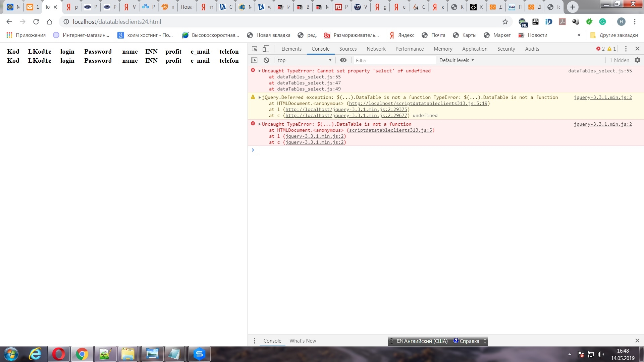Go to the home page icon

50,22
